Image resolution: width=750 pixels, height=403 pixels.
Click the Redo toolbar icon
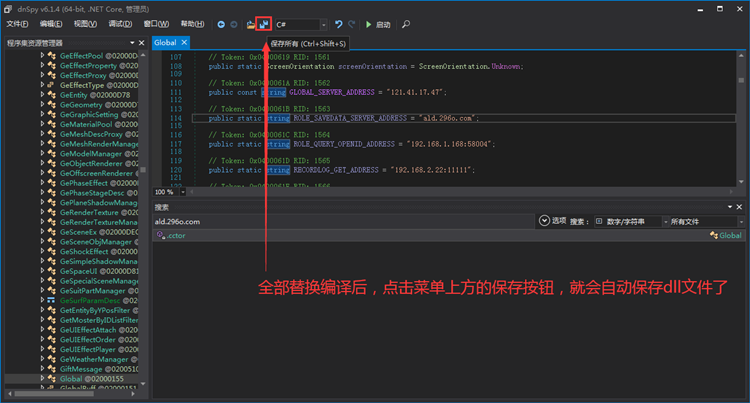[x=353, y=23]
